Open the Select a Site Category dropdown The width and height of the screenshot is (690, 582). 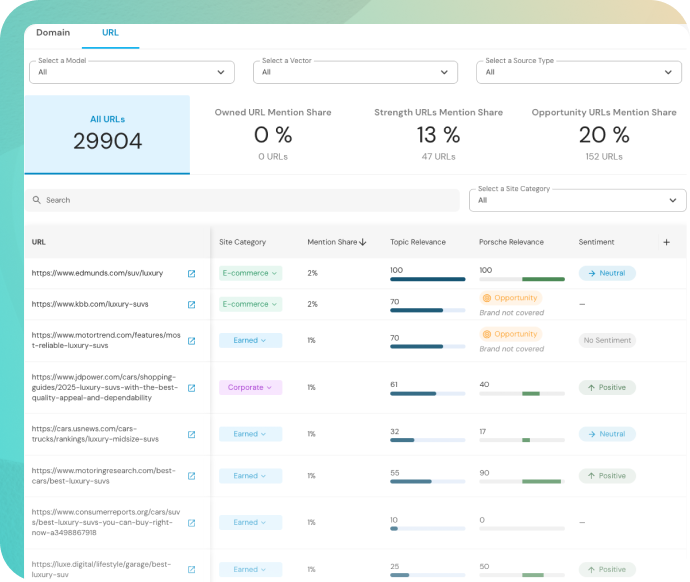tap(577, 200)
